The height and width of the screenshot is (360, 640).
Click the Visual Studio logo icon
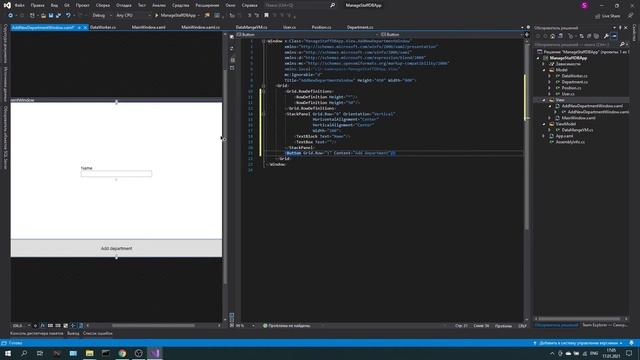tap(7, 5)
